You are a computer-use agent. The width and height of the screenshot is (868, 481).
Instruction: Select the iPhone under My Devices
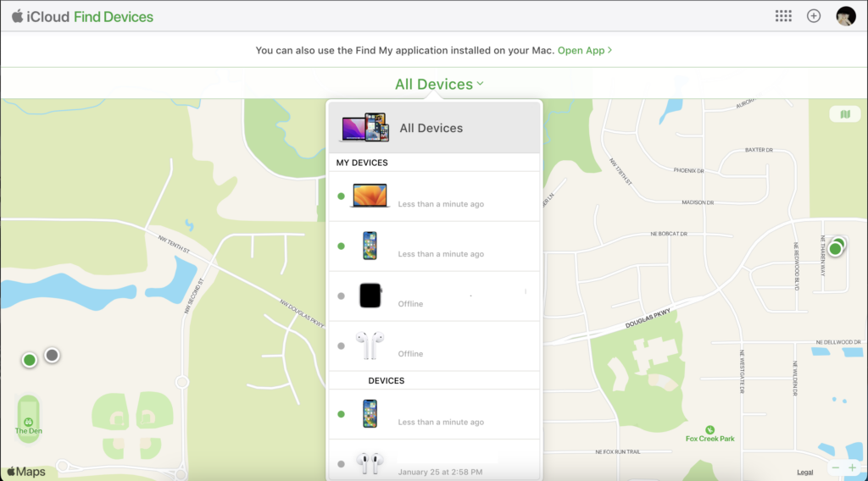coord(434,246)
